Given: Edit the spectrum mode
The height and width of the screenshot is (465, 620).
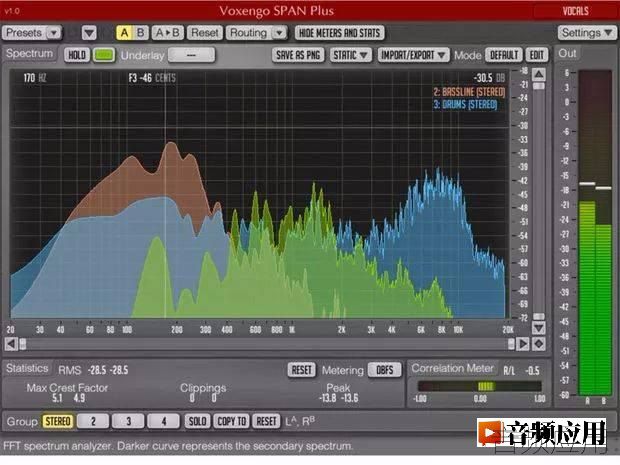Looking at the screenshot, I should click(537, 55).
